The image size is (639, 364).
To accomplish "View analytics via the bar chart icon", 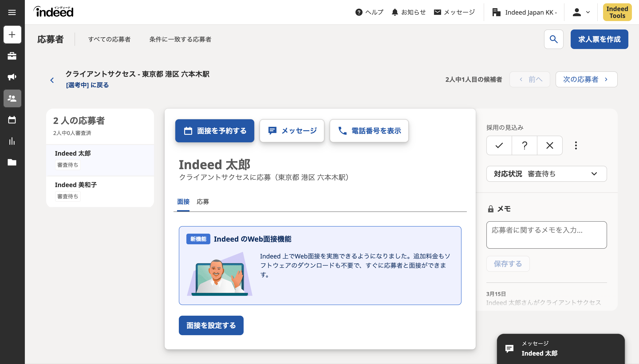I will [x=12, y=141].
